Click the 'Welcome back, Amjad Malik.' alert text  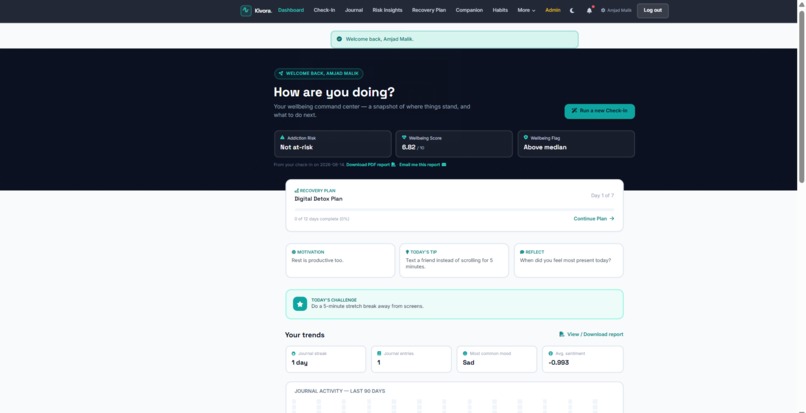tap(379, 39)
